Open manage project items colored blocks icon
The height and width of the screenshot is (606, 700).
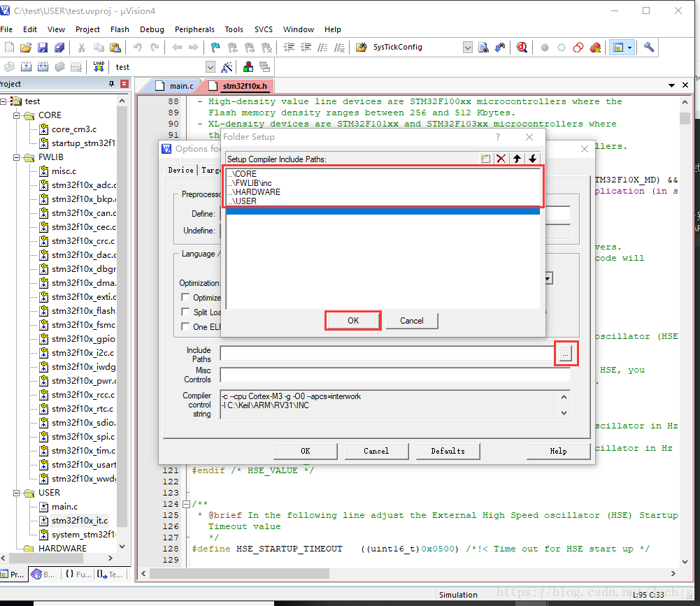[248, 67]
